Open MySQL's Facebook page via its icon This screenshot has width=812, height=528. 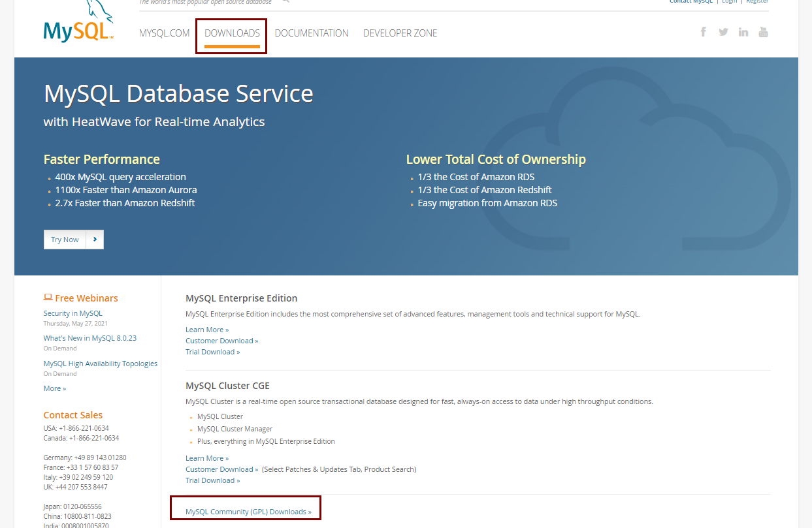click(703, 31)
